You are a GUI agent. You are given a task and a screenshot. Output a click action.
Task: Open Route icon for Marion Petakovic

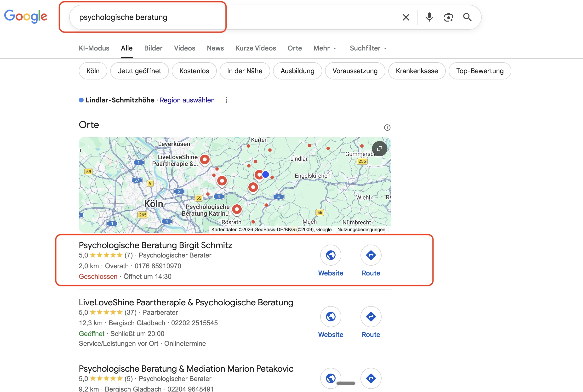(371, 378)
